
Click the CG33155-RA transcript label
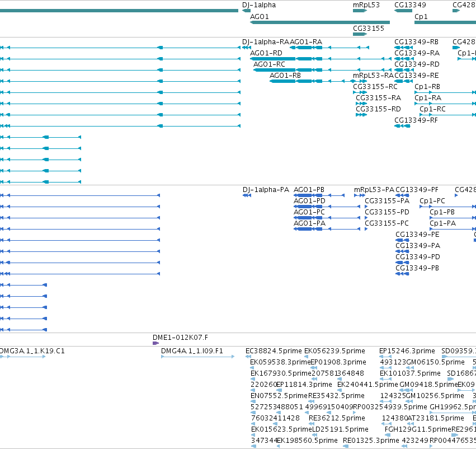[378, 98]
